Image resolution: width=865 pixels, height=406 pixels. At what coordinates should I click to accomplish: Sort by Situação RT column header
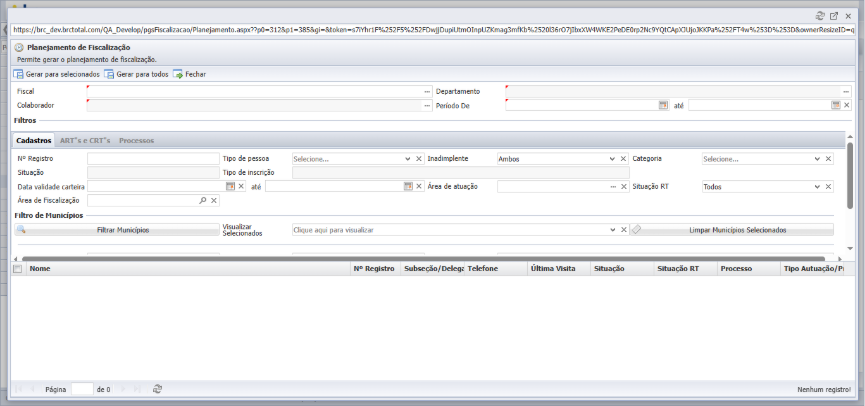click(686, 269)
